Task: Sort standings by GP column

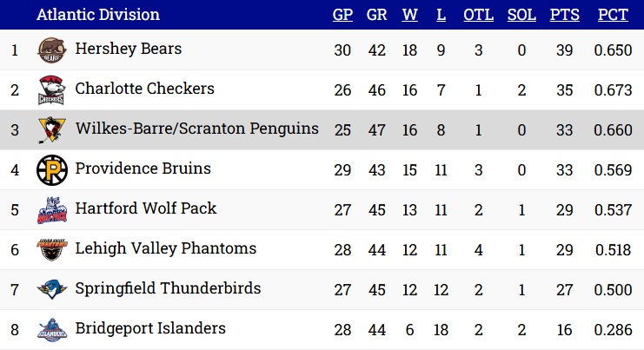Action: coord(342,15)
